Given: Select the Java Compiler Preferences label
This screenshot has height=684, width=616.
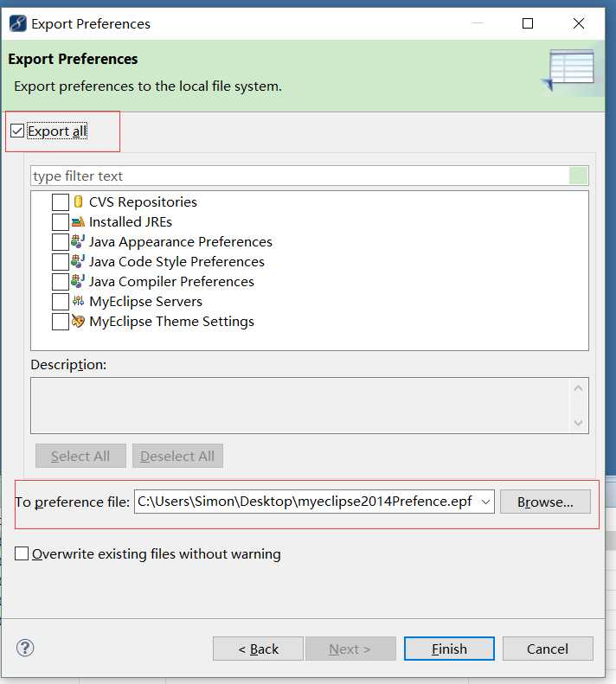Looking at the screenshot, I should tap(171, 282).
